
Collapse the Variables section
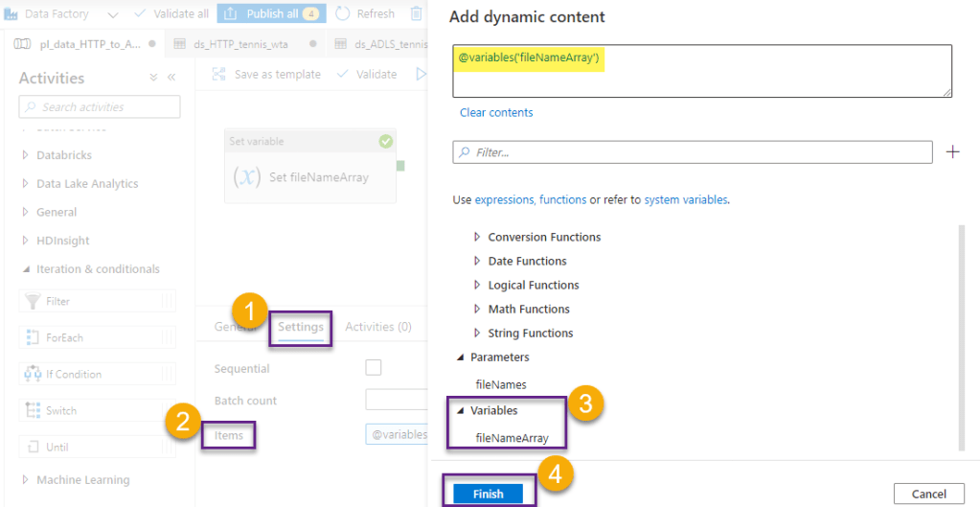coord(461,410)
